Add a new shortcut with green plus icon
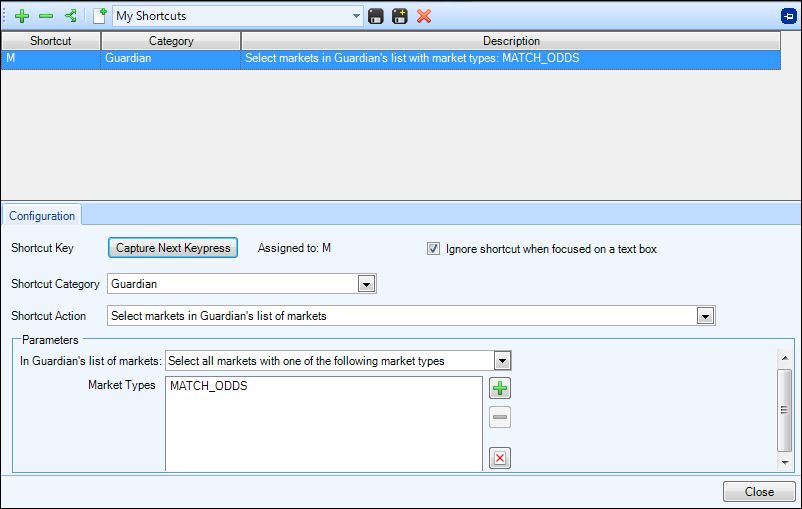The image size is (802, 509). click(x=21, y=16)
